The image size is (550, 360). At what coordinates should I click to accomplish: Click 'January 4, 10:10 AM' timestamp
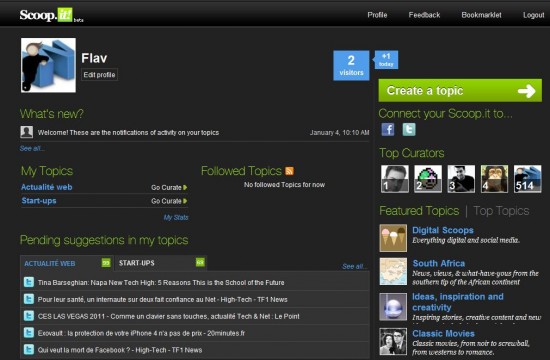[x=339, y=133]
